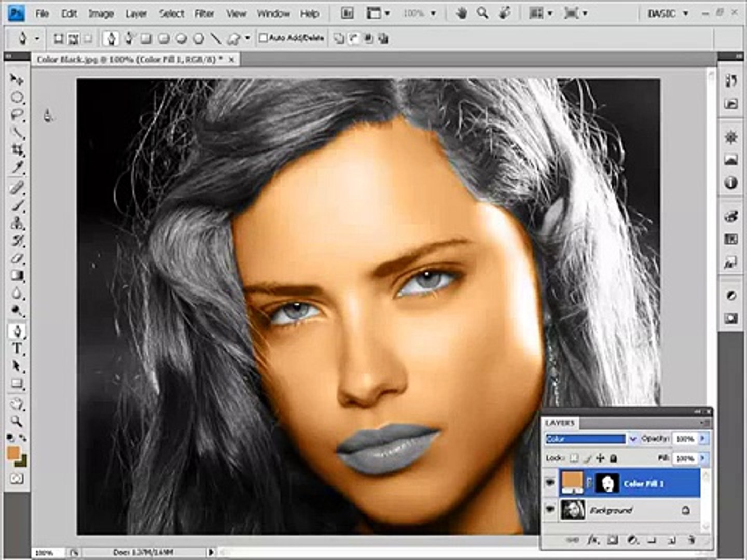Select the Lasso tool

(x=18, y=115)
